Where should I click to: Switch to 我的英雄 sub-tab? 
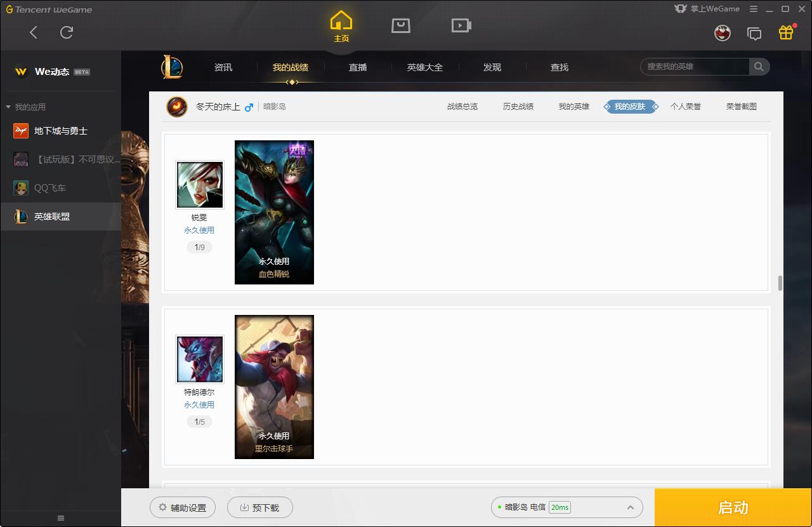[574, 107]
